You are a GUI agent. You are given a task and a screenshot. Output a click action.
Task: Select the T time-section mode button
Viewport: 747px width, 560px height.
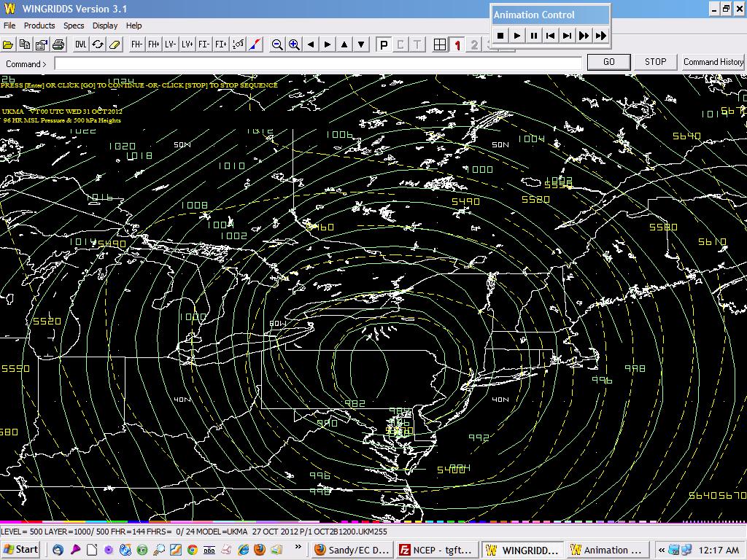click(417, 44)
